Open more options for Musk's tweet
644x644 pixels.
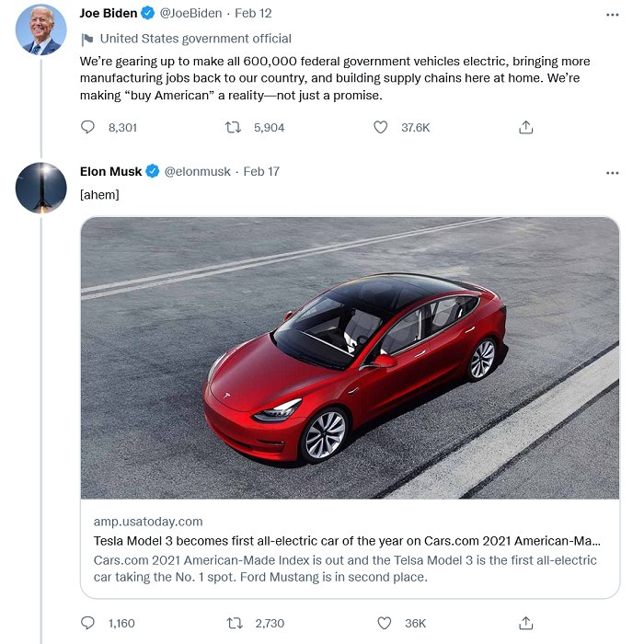click(x=613, y=172)
